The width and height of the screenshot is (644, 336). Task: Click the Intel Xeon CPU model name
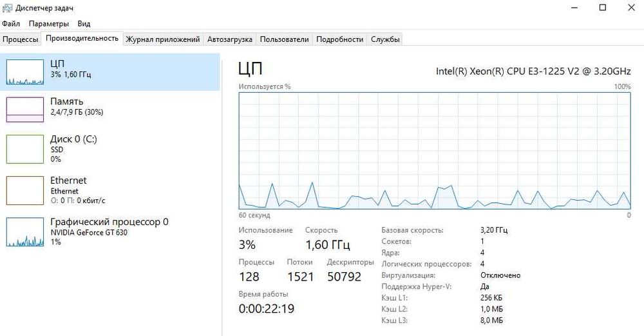533,71
